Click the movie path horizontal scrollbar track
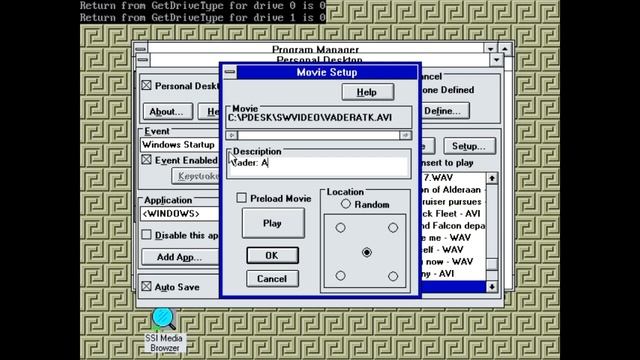The width and height of the screenshot is (640, 360). pos(319,135)
